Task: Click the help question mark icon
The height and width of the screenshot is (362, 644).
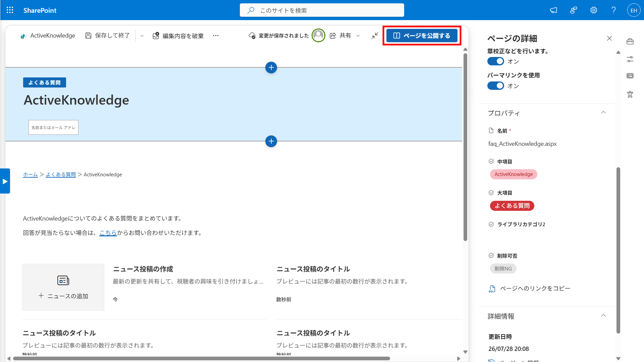Action: click(x=613, y=10)
